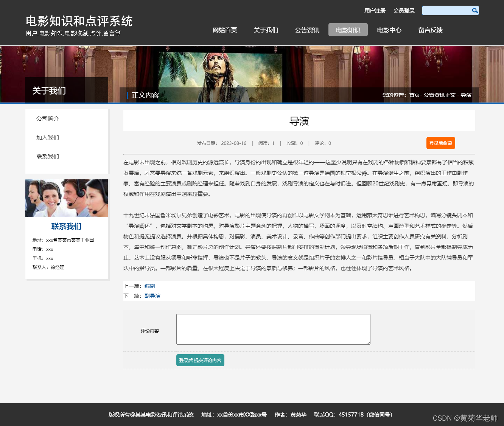Click the breadcrumb 您的位置 path text
This screenshot has width=504, height=426.
[427, 95]
